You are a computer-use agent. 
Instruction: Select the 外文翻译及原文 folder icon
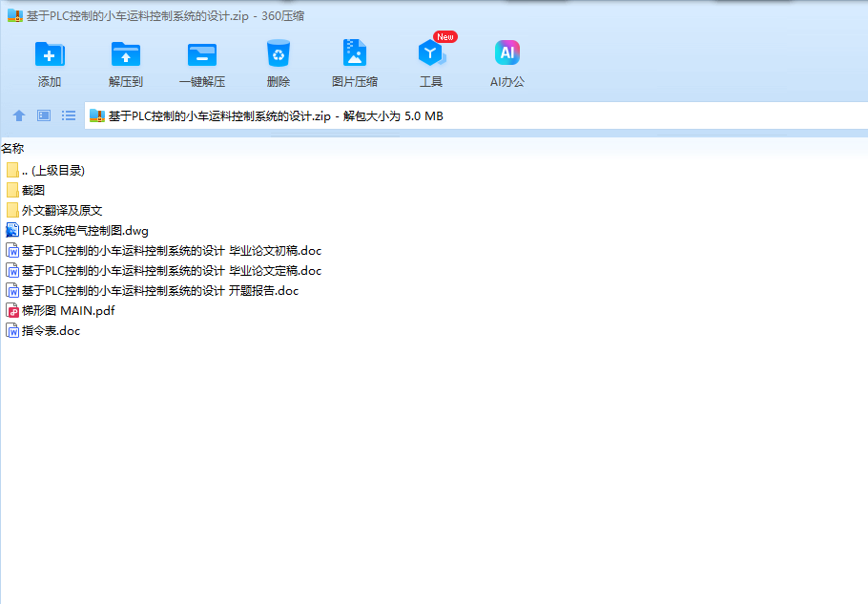pos(12,210)
